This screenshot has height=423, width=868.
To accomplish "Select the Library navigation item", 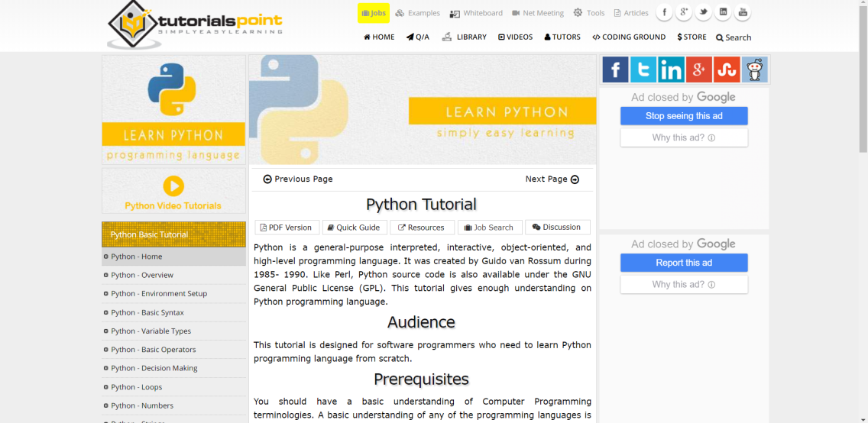I will coord(465,37).
